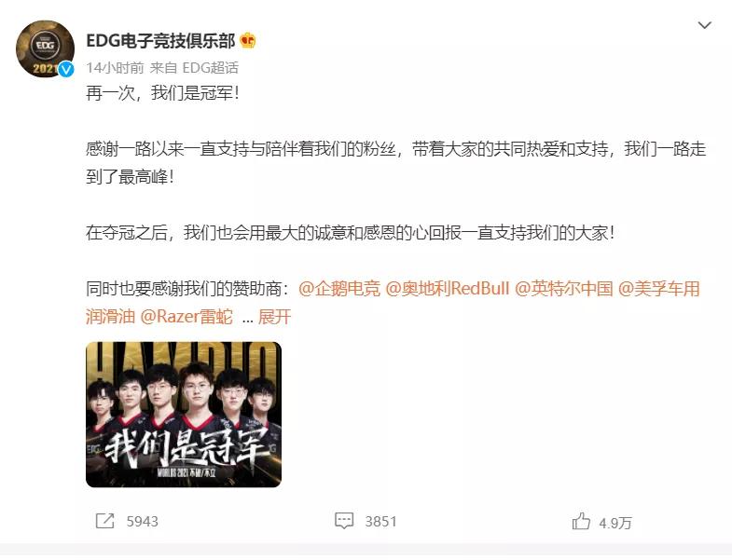732x560 pixels.
Task: Click the repost share icon
Action: pos(104,521)
